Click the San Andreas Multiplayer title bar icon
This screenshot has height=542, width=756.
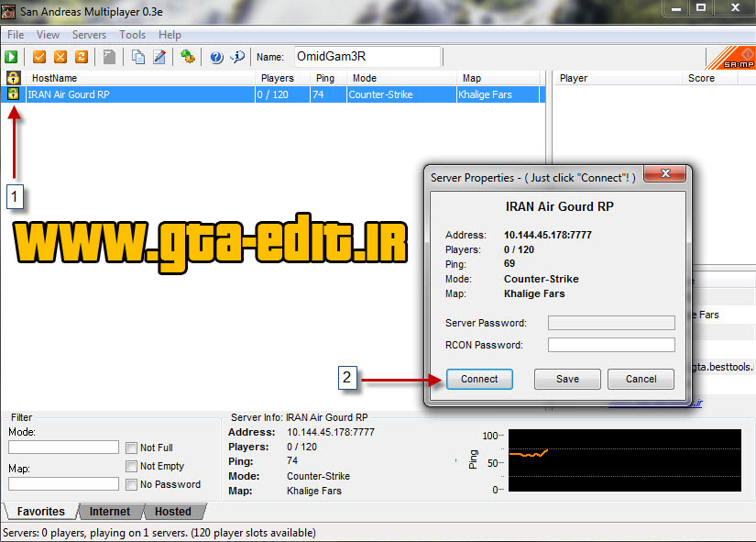coord(8,12)
